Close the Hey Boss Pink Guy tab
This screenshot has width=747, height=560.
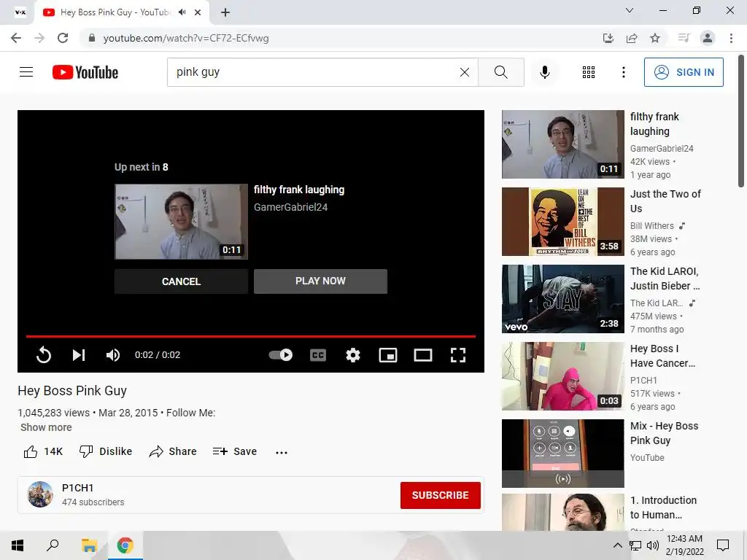(198, 12)
